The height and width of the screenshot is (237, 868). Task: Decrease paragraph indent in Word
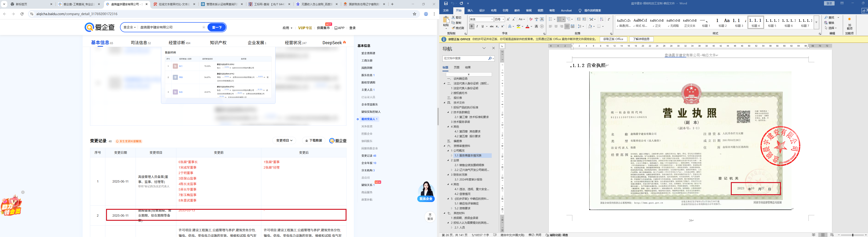(579, 19)
